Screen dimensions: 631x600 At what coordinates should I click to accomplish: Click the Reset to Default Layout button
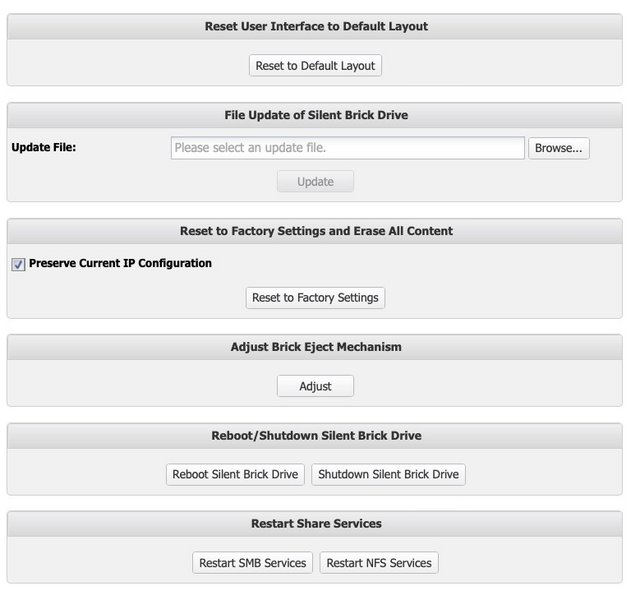tap(315, 66)
